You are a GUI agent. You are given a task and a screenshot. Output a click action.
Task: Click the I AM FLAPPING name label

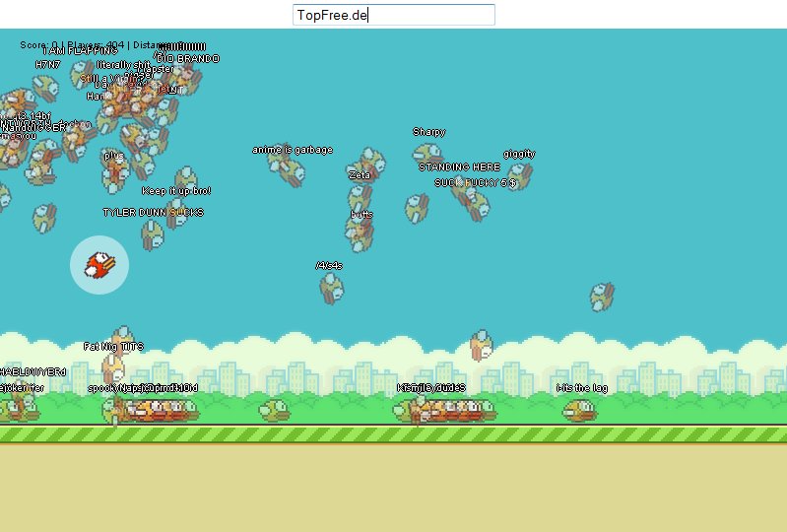[79, 50]
